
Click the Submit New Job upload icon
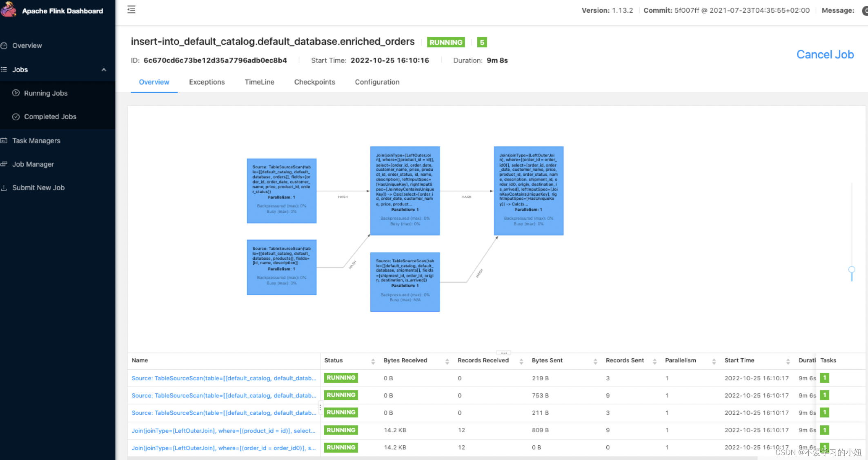pos(4,188)
